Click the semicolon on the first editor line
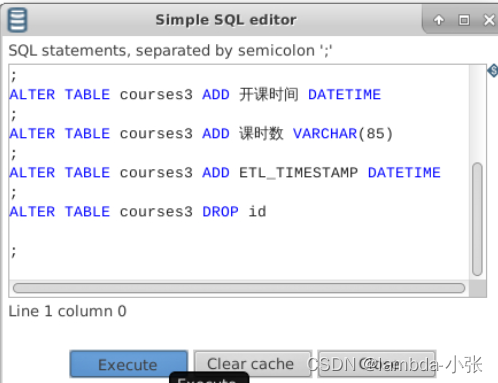 click(14, 76)
